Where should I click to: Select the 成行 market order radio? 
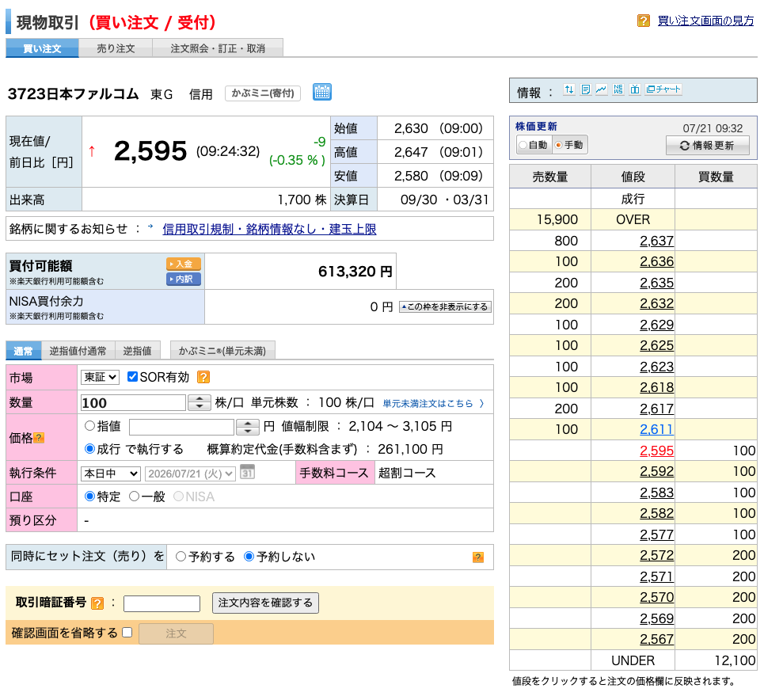point(89,448)
